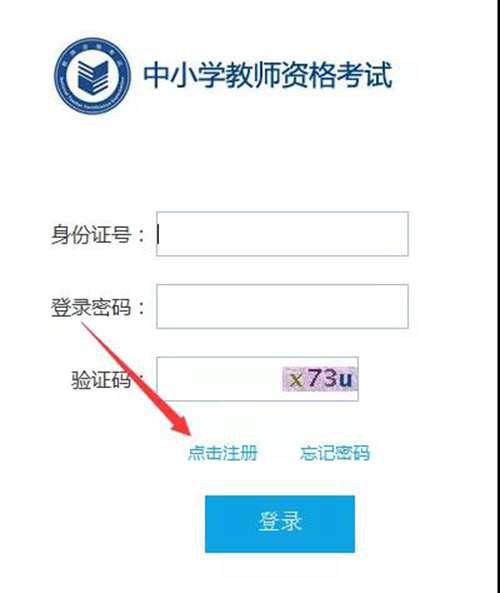Click the round blue exam logo emblem

coord(92,76)
